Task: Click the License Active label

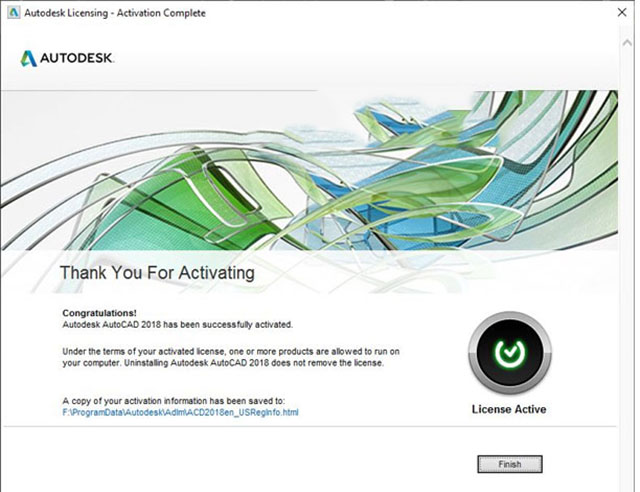Action: (509, 409)
